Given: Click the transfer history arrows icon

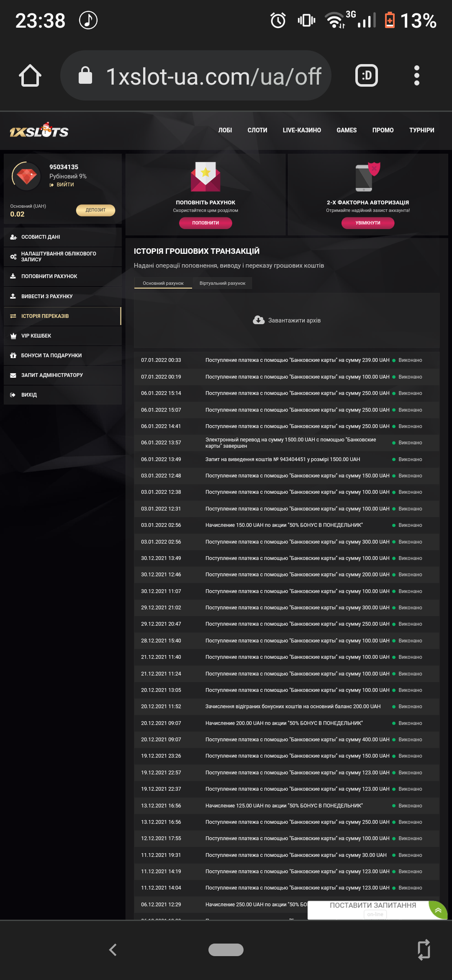Looking at the screenshot, I should tap(13, 316).
